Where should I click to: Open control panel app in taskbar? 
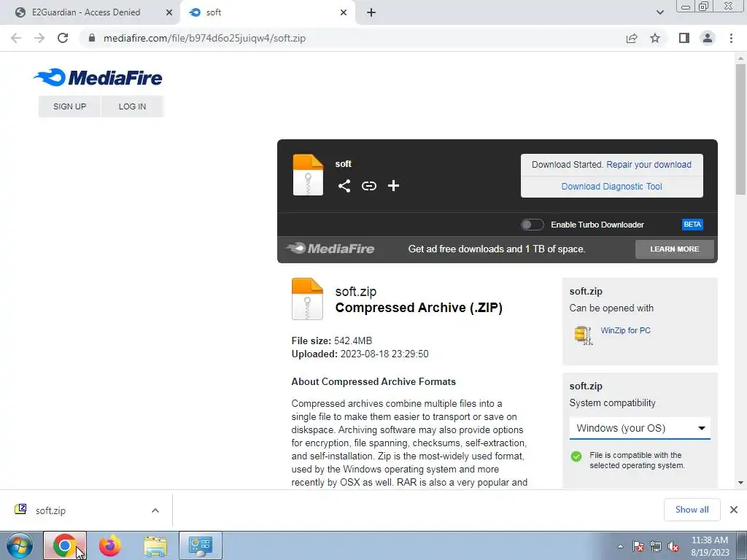pos(201,545)
